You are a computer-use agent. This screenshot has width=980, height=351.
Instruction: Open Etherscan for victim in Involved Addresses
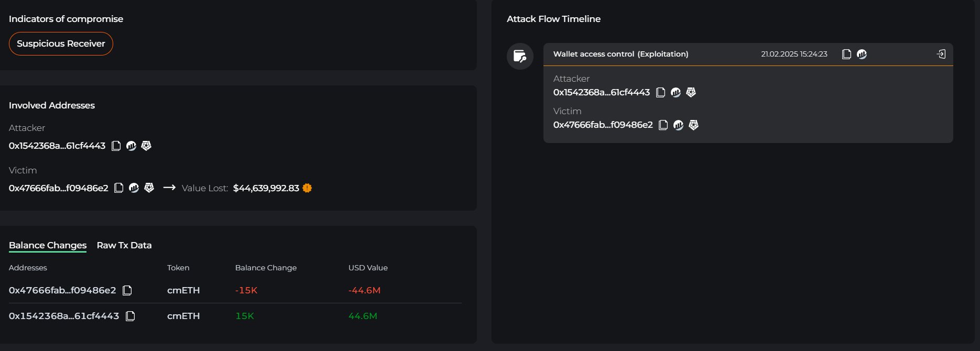pos(134,188)
